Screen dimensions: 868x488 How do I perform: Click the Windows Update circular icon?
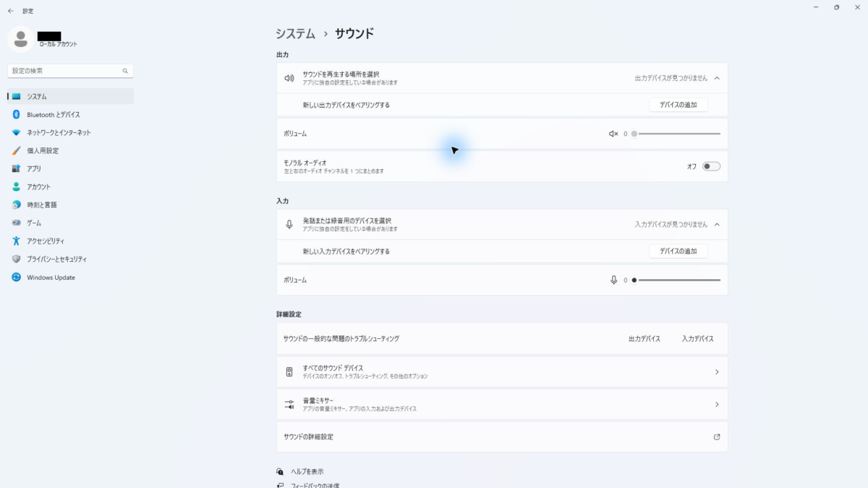[x=17, y=277]
